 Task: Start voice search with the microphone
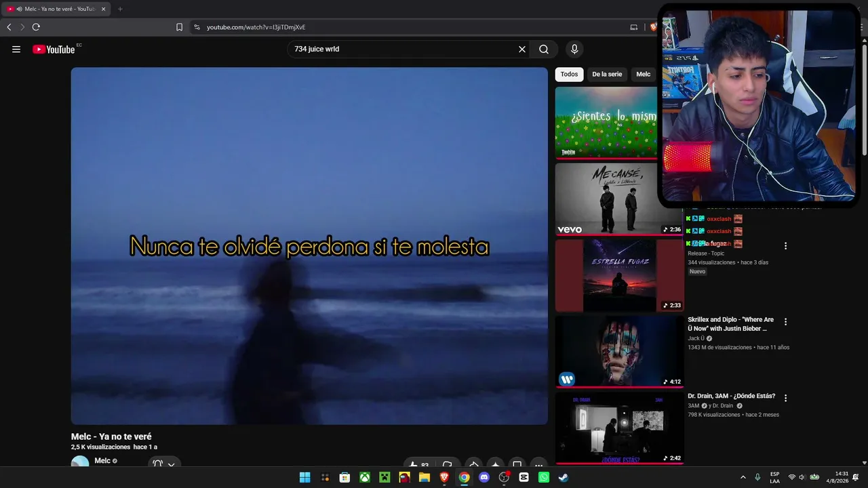[574, 49]
